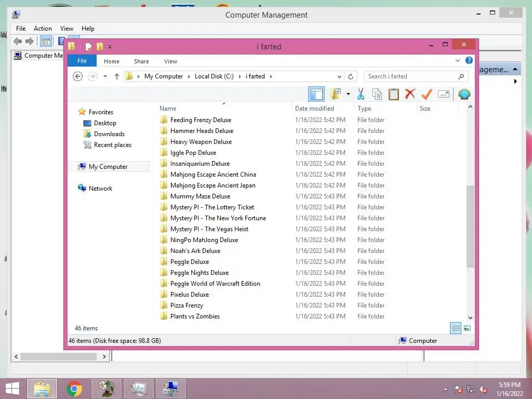532x399 pixels.
Task: Click file list scroll up arrow
Action: click(x=470, y=107)
